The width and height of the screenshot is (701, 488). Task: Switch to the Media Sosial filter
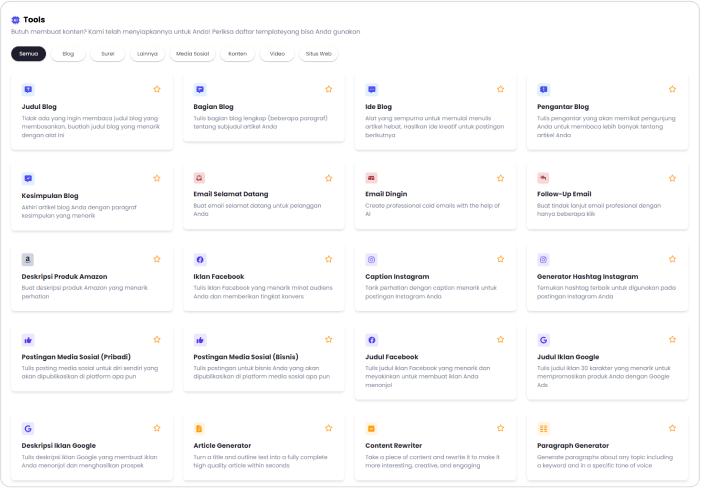tap(192, 54)
